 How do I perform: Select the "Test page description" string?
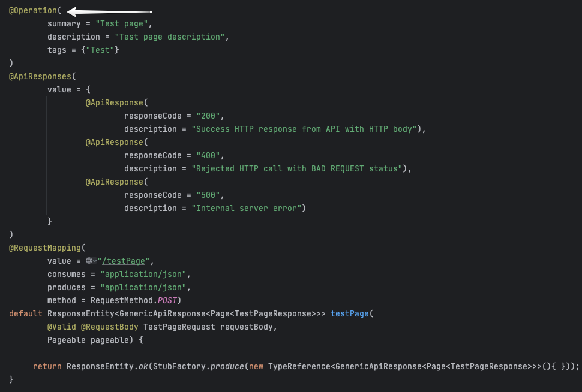pyautogui.click(x=170, y=37)
